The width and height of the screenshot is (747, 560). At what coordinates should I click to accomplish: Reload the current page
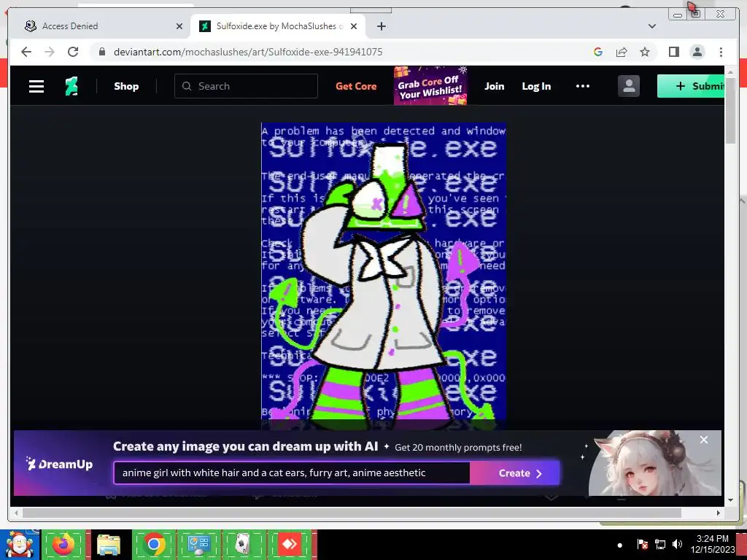(x=73, y=52)
